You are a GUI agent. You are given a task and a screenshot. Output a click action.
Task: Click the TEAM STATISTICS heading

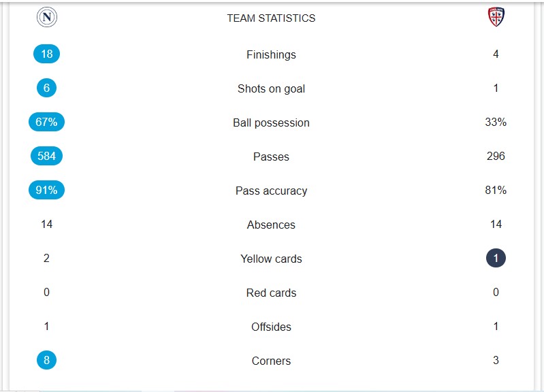(x=271, y=18)
